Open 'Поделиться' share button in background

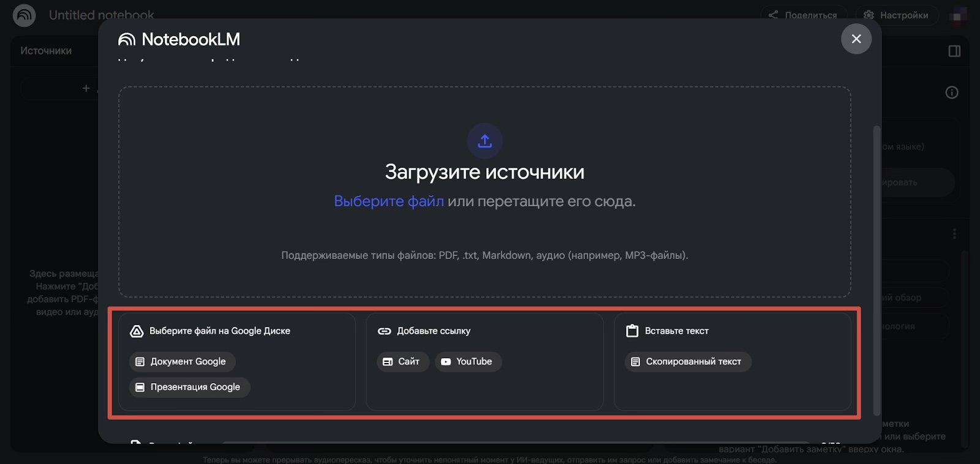coord(804,15)
